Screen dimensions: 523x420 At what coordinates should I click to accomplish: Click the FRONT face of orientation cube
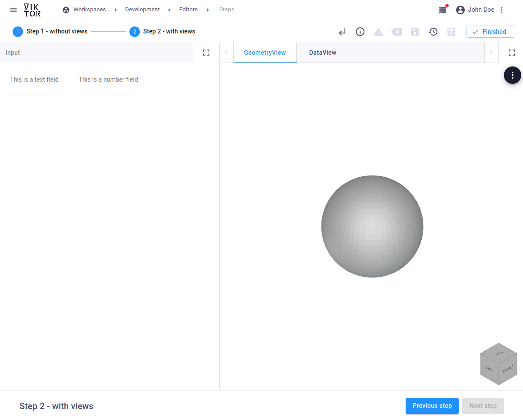pos(508,370)
